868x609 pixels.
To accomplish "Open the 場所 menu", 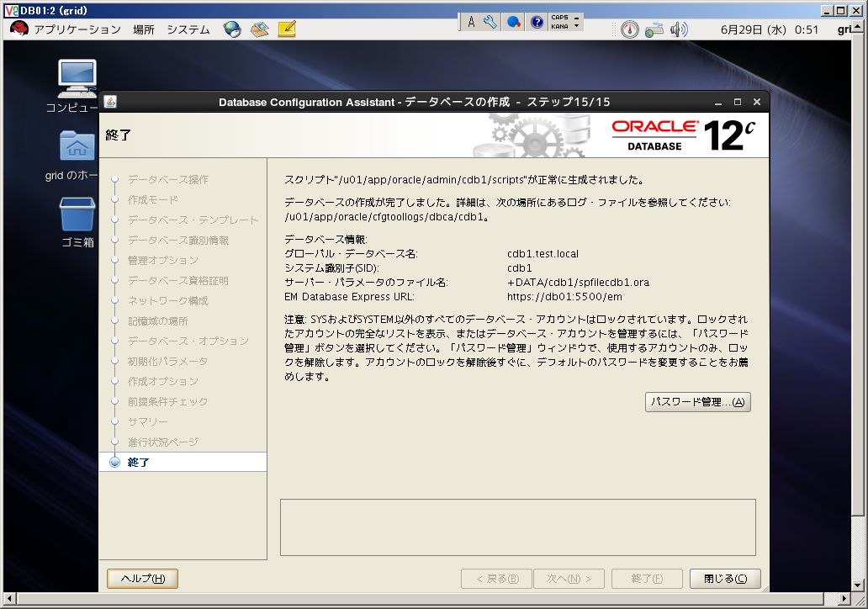I will 143,29.
